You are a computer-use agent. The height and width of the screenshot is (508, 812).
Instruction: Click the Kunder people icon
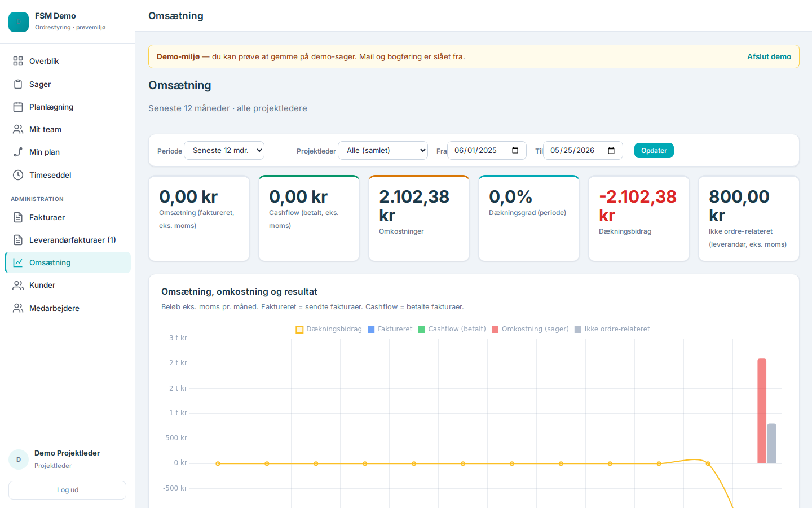(18, 285)
